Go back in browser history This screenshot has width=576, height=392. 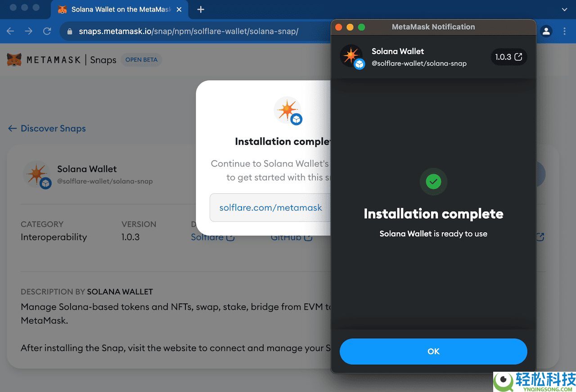(10, 31)
